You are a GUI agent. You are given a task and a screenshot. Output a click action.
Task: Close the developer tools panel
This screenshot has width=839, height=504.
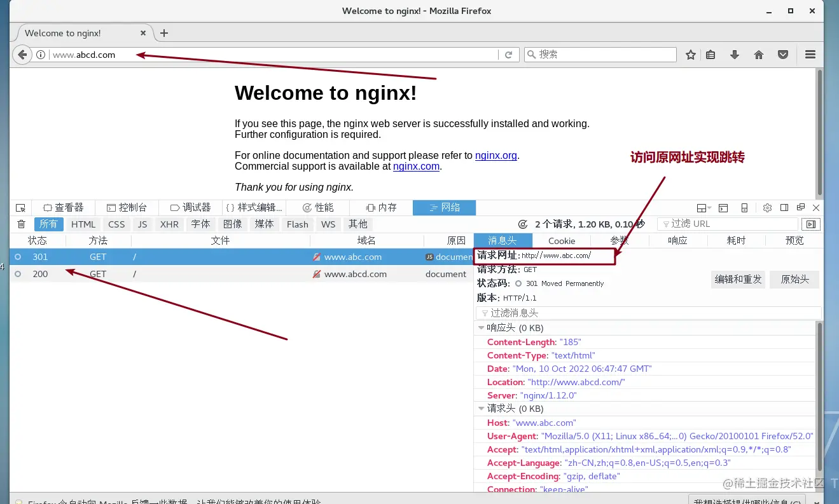[816, 208]
